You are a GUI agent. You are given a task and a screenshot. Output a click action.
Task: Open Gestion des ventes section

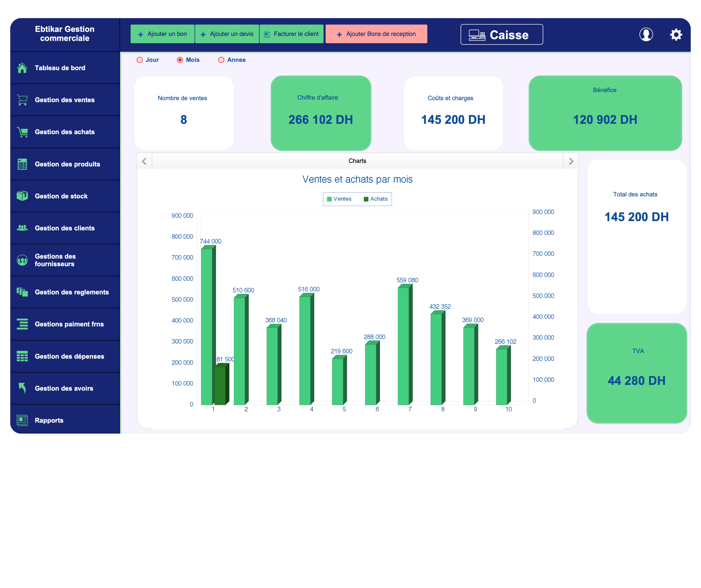[65, 100]
